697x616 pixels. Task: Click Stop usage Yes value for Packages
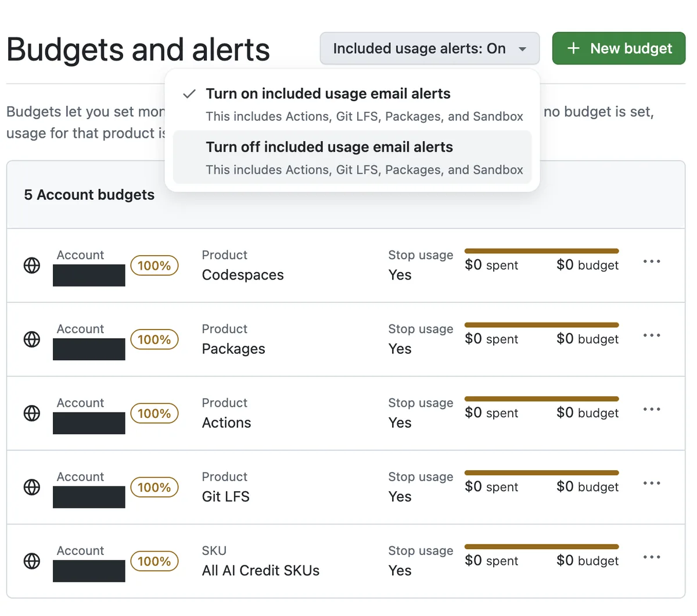click(400, 349)
